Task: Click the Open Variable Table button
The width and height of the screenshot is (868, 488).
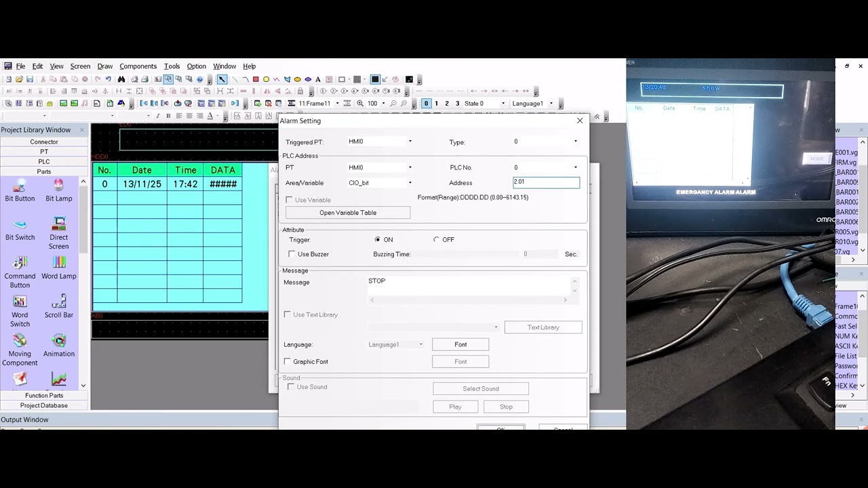Action: click(x=348, y=213)
